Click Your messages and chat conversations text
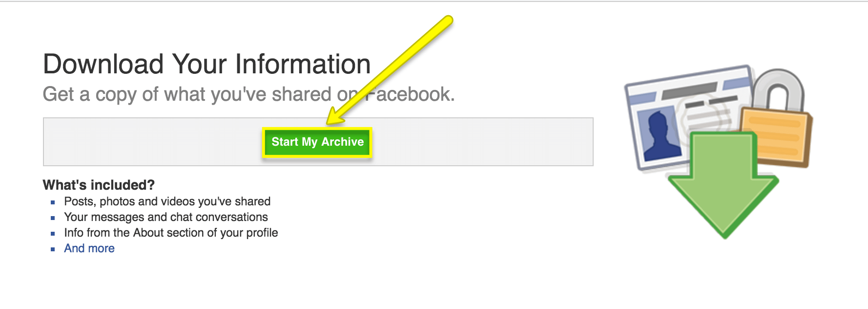The width and height of the screenshot is (868, 309). [165, 217]
